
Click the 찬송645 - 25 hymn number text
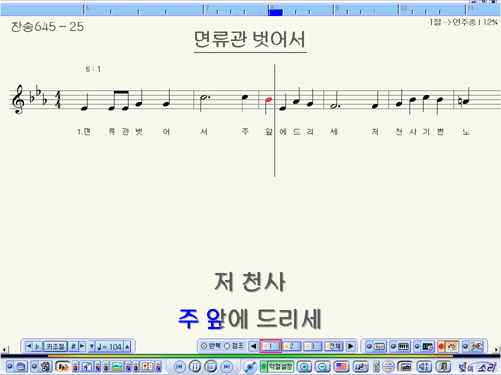pos(47,27)
